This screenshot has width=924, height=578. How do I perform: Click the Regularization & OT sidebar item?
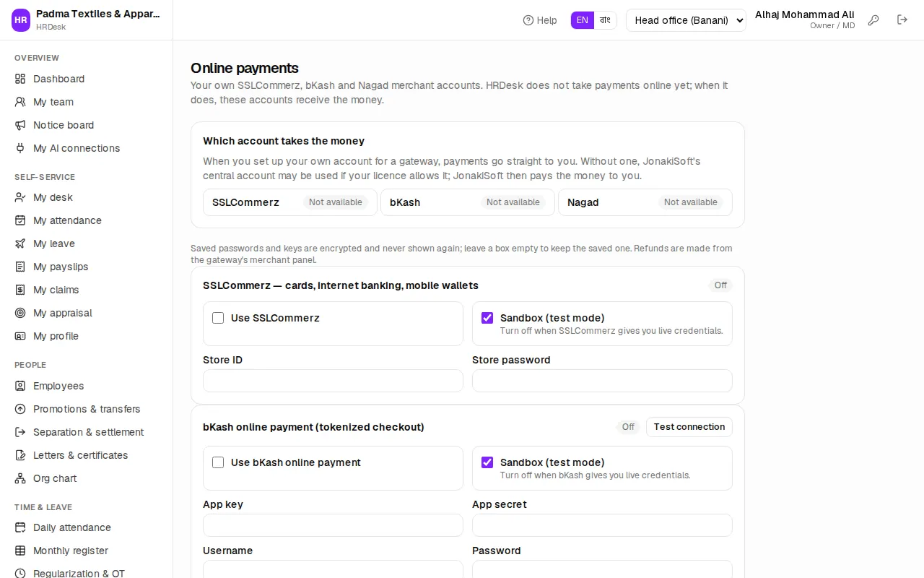(x=87, y=572)
